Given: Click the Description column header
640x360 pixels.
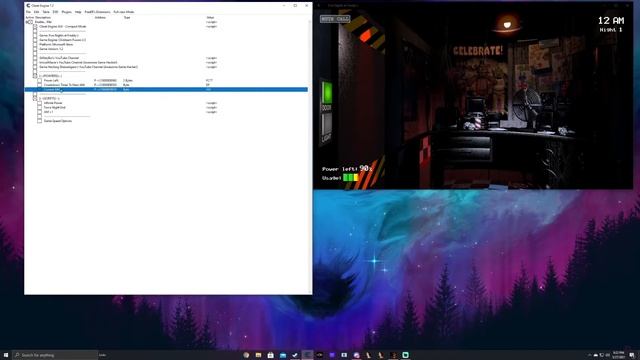Looking at the screenshot, I should pyautogui.click(x=43, y=18).
